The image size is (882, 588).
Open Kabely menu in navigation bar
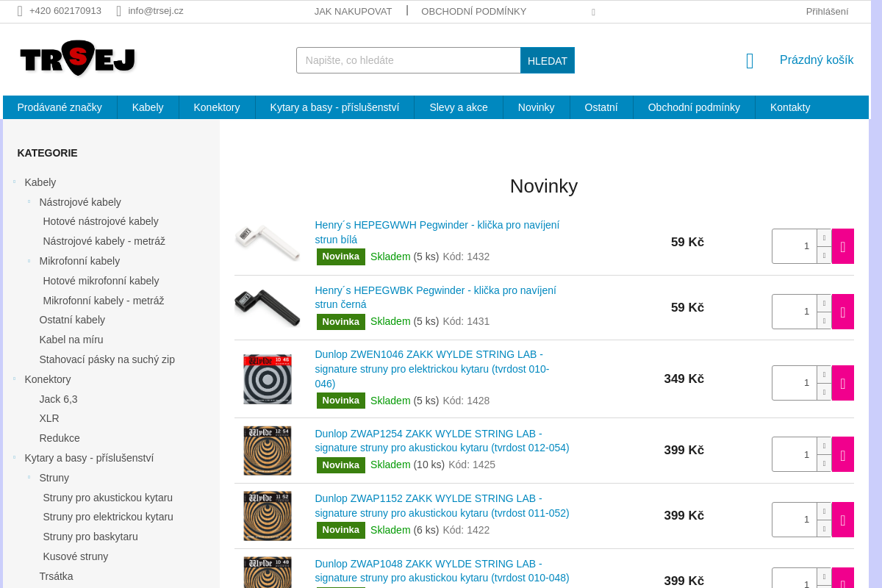pyautogui.click(x=148, y=107)
